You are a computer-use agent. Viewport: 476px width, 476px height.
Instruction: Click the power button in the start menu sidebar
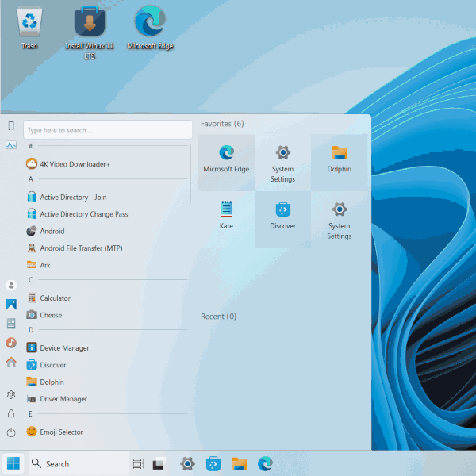click(11, 432)
